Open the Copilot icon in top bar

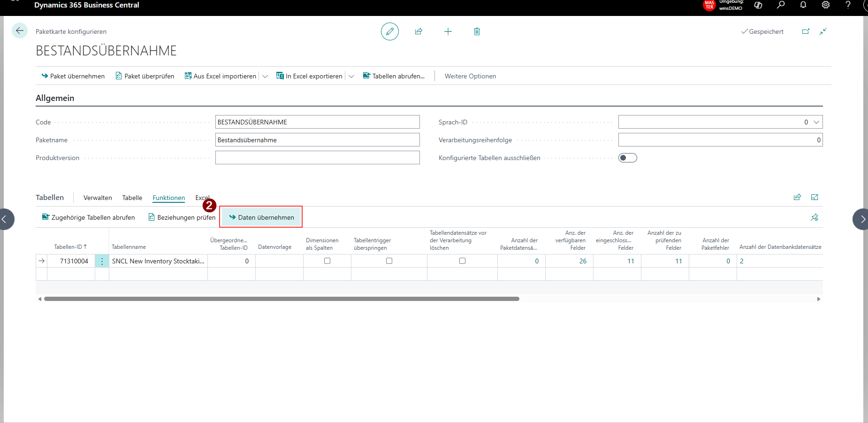click(x=758, y=5)
